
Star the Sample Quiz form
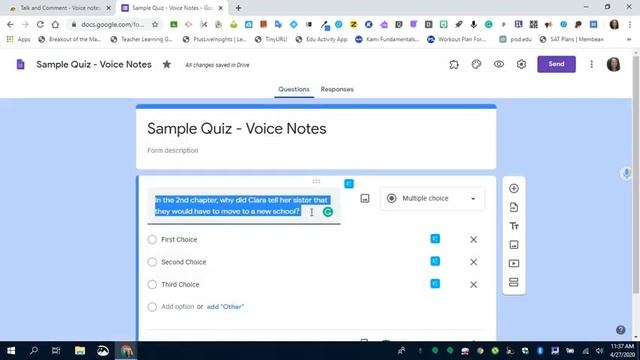point(167,64)
